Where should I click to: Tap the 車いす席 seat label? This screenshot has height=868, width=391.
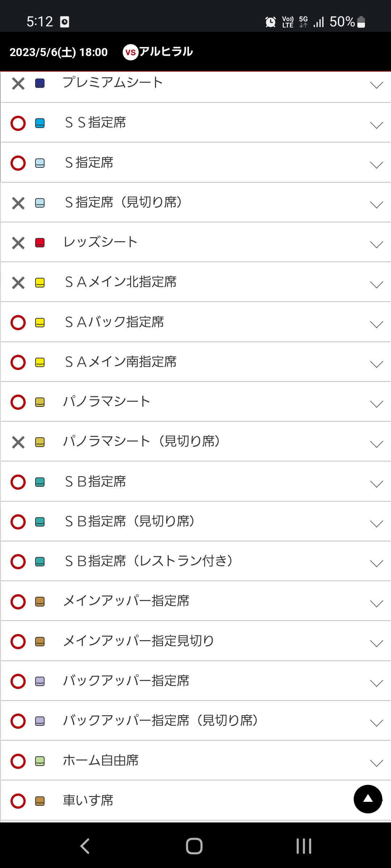[x=88, y=800]
